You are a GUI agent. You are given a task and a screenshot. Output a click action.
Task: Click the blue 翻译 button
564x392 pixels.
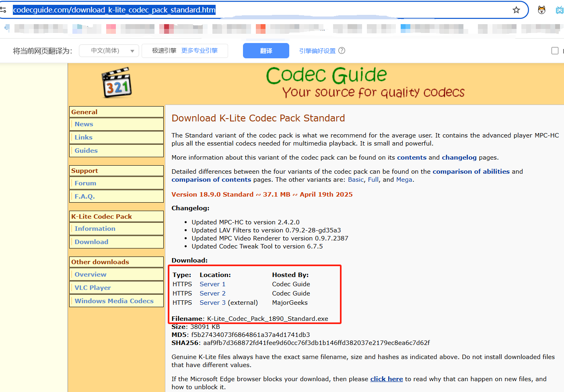[x=266, y=51]
